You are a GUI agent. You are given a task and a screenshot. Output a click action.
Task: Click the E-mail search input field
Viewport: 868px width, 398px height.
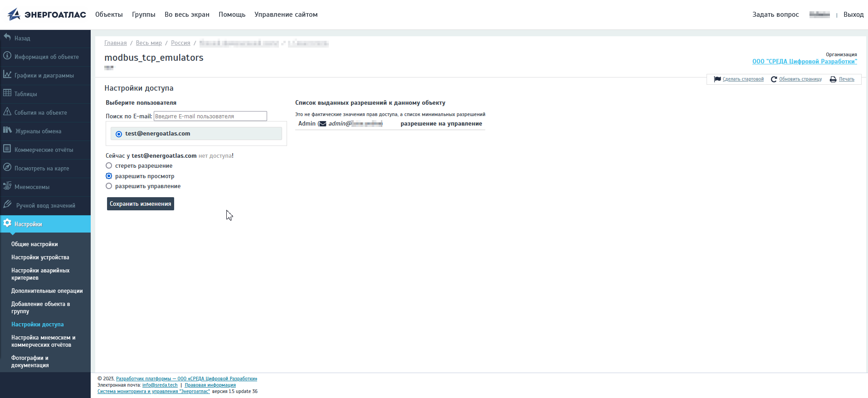210,116
